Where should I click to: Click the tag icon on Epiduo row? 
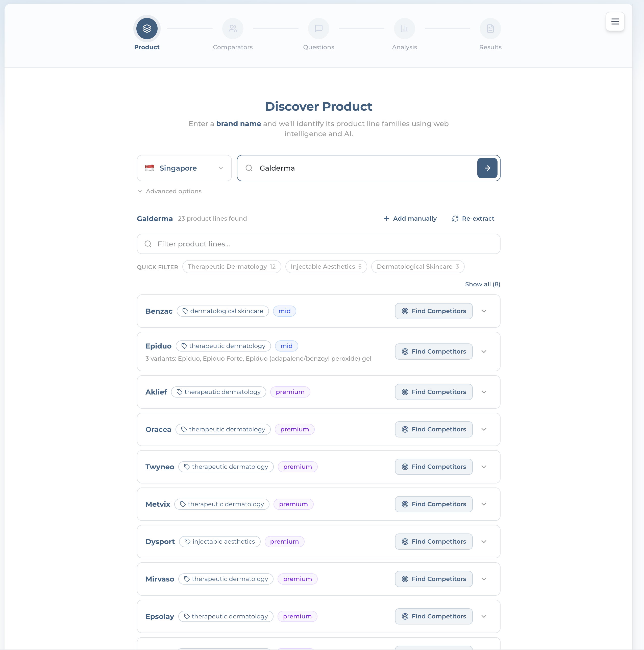(x=184, y=346)
